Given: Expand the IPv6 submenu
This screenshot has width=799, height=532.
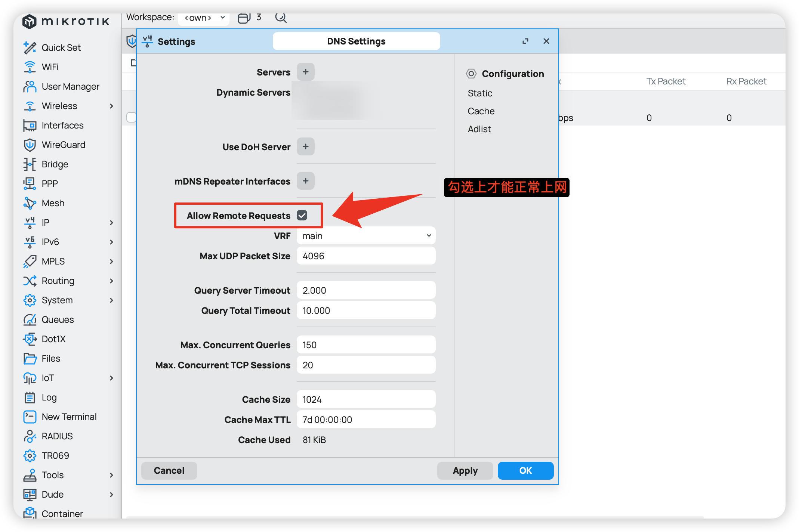Looking at the screenshot, I should click(111, 242).
